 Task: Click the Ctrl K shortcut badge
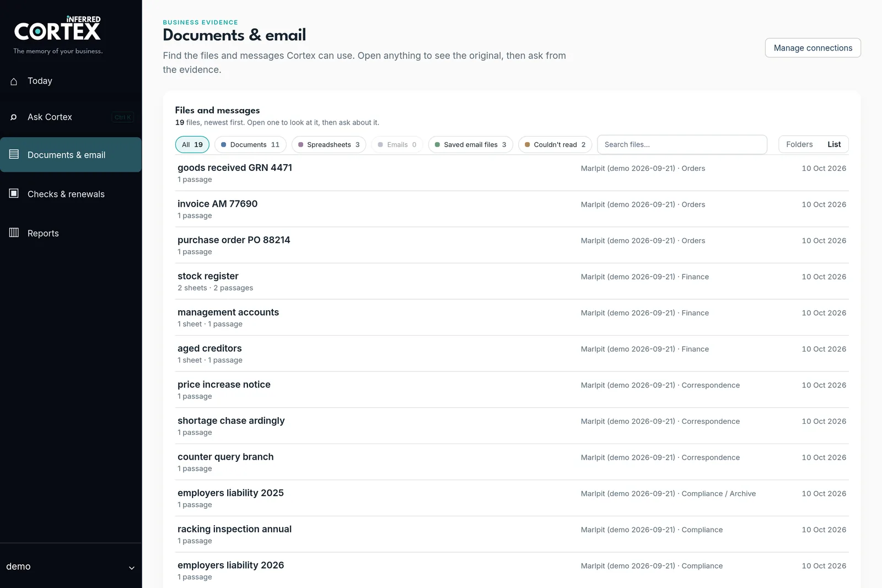click(x=122, y=117)
